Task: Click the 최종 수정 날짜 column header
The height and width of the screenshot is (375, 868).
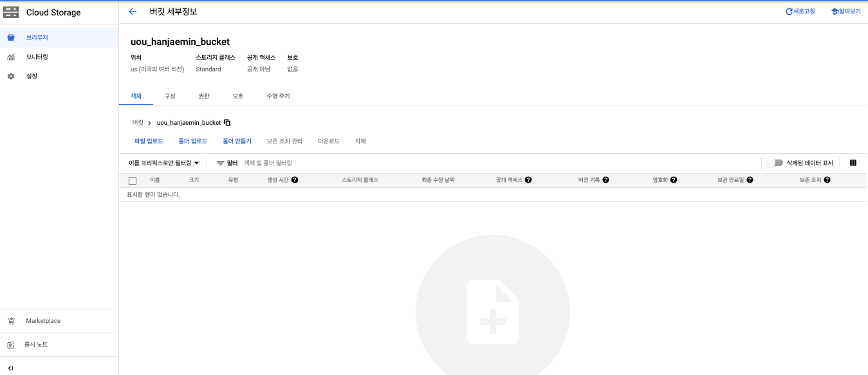Action: [x=438, y=180]
